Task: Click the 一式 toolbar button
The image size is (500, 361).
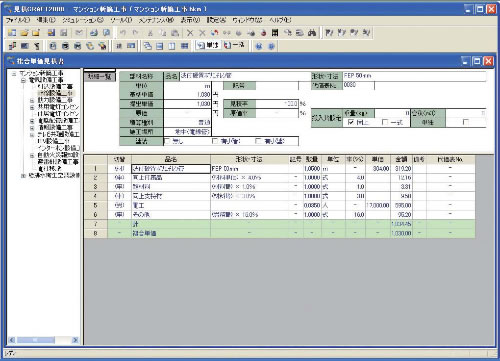Action: 234,45
